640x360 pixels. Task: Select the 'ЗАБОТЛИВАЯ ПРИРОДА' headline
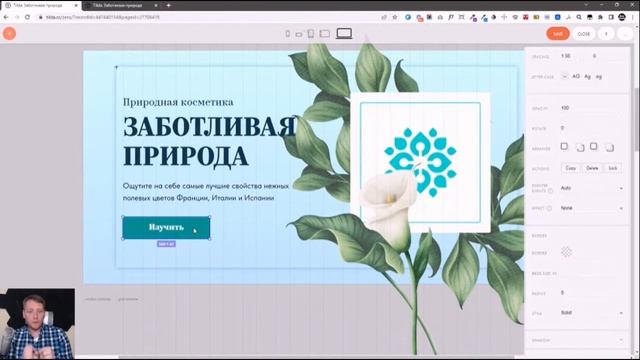tap(209, 141)
